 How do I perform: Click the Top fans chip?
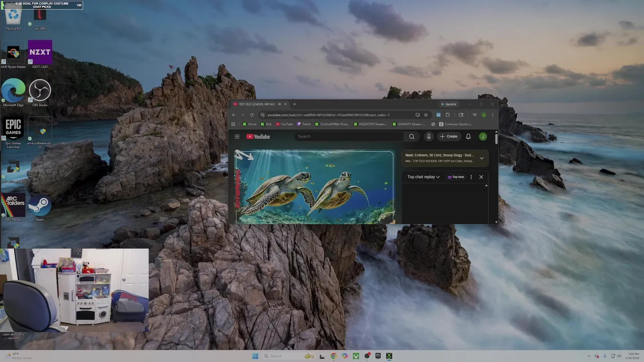tap(456, 177)
